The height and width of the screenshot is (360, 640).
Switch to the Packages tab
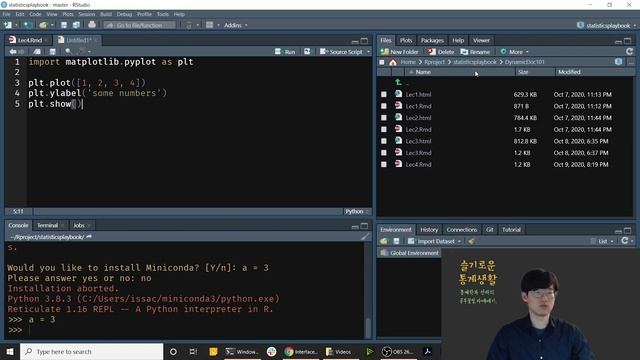432,40
